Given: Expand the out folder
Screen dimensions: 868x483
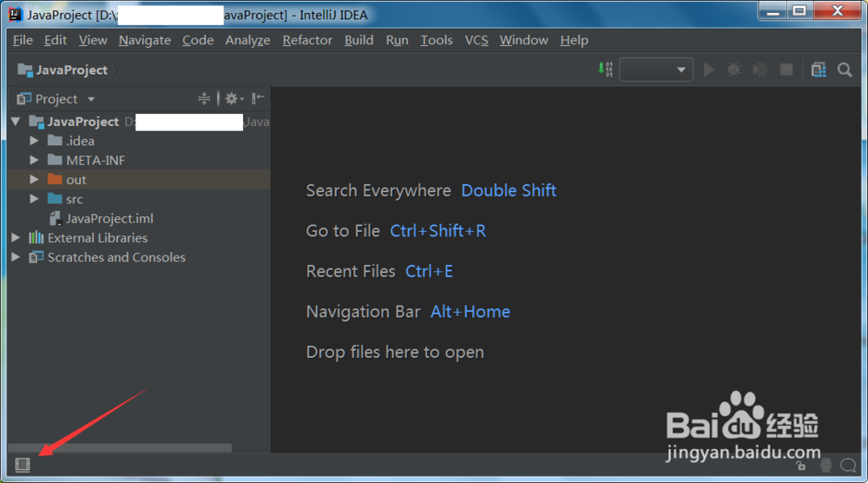Looking at the screenshot, I should click(x=34, y=180).
